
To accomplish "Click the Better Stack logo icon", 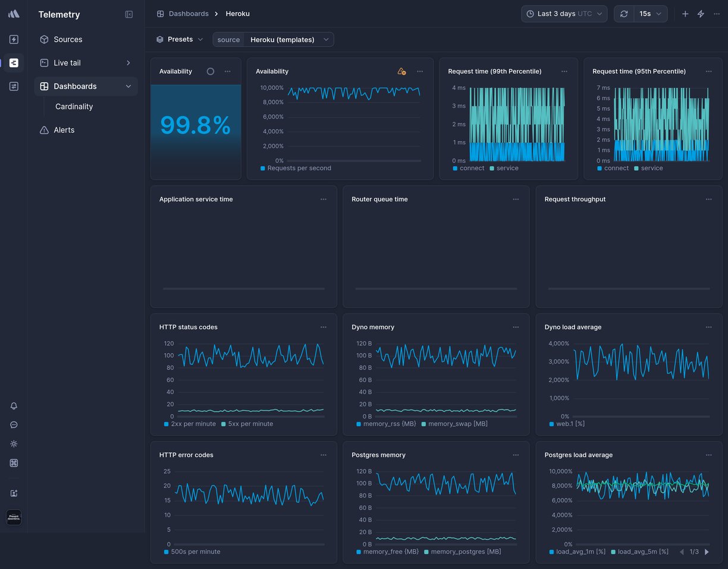I will coord(14,14).
